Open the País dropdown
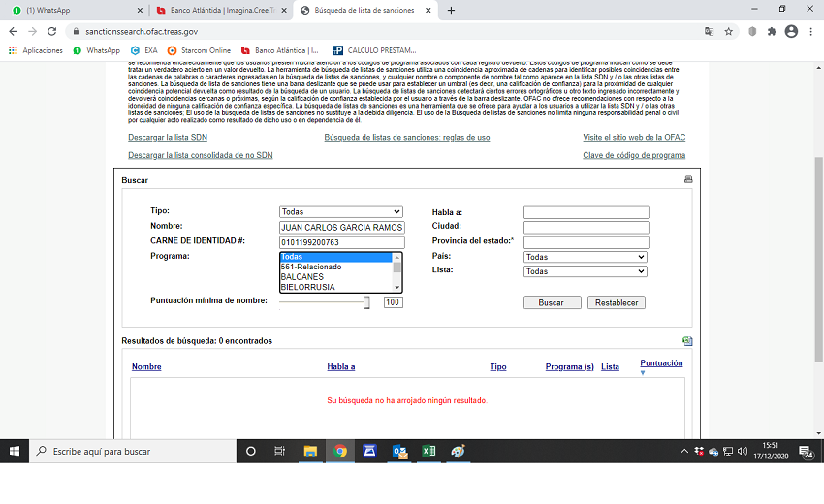 (x=585, y=257)
